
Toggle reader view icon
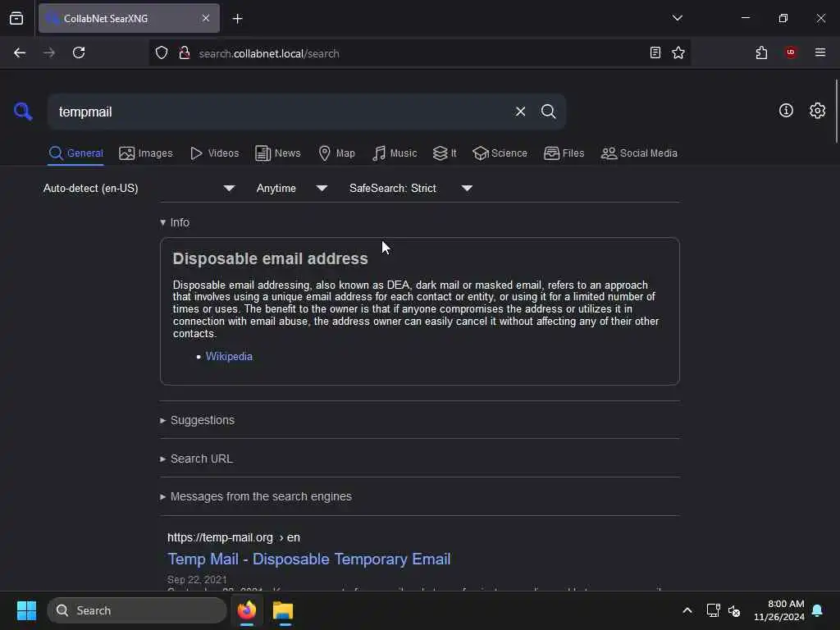pos(655,52)
